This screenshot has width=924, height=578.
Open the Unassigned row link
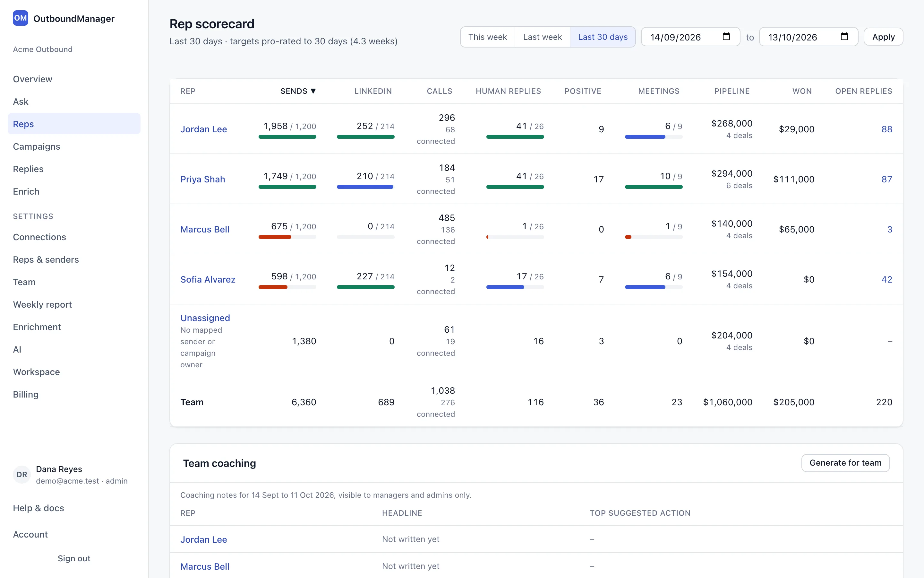coord(205,318)
